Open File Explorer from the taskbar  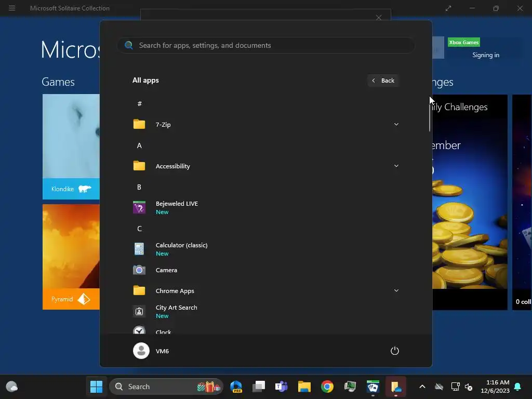304,387
